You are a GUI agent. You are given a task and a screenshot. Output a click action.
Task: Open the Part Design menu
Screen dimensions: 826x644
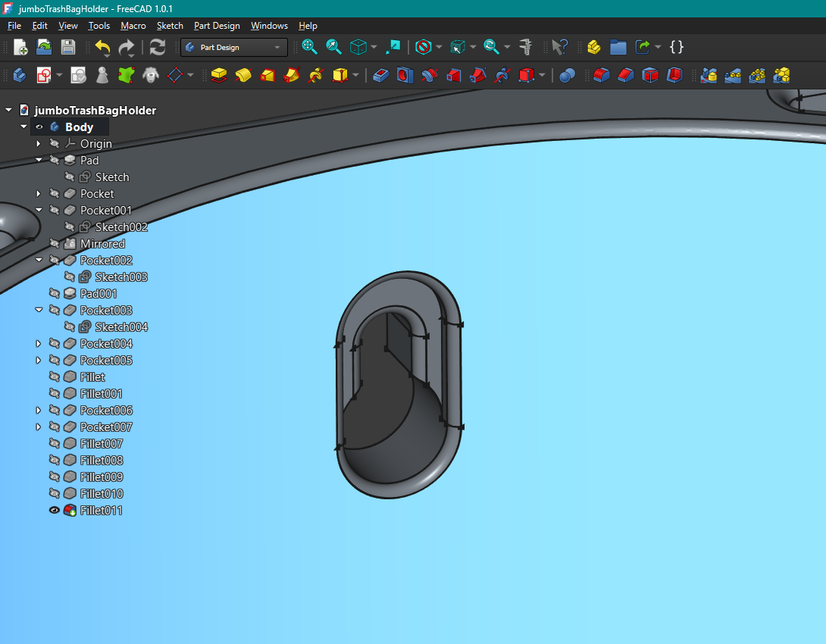tap(217, 25)
